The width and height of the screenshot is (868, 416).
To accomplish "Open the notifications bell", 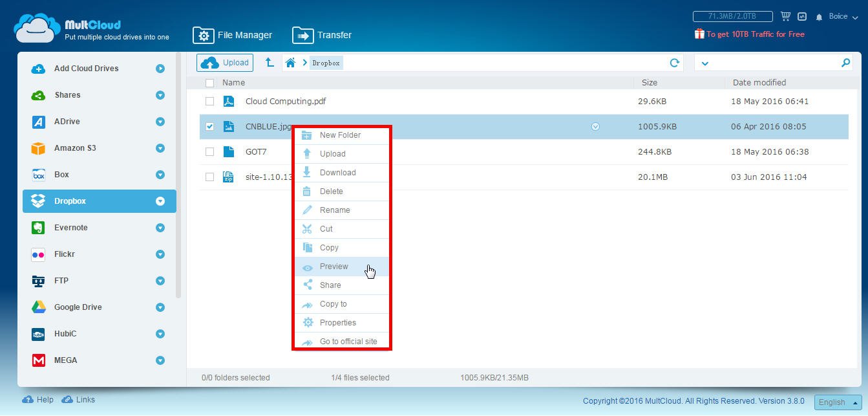I will coord(819,17).
